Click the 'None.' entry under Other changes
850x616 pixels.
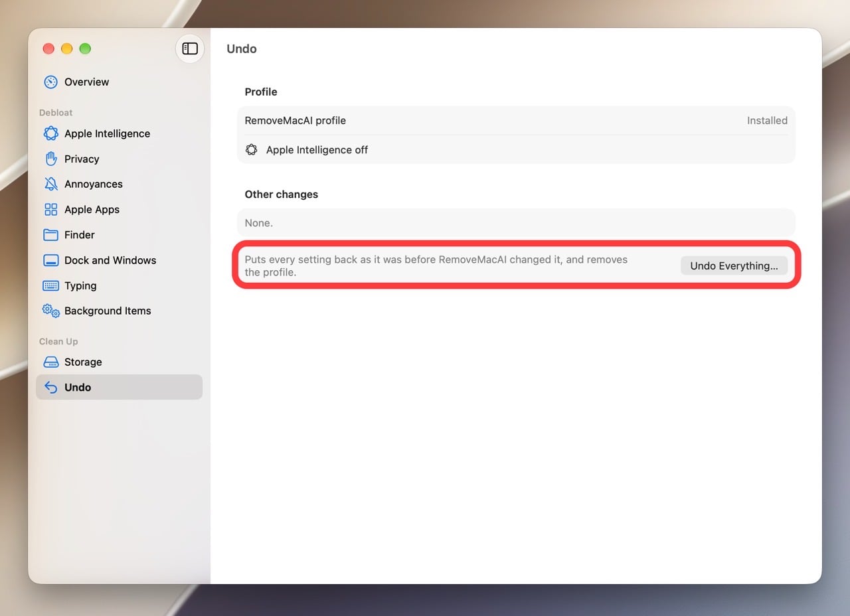click(x=259, y=223)
